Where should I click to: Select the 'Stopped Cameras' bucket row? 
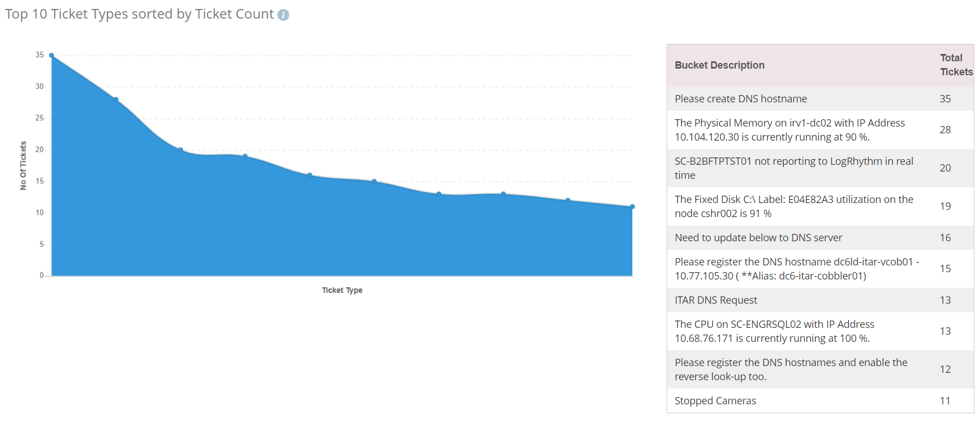pyautogui.click(x=715, y=401)
